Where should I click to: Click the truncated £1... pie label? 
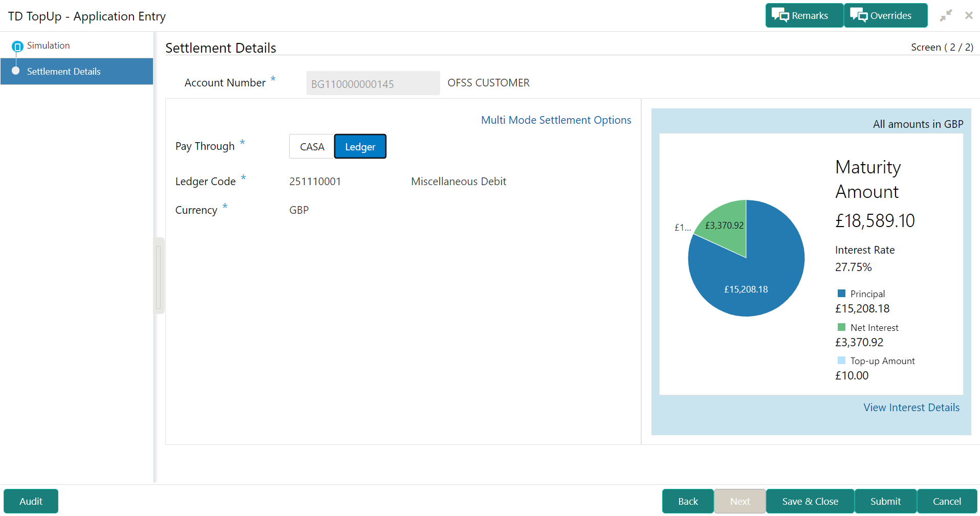[x=683, y=228]
